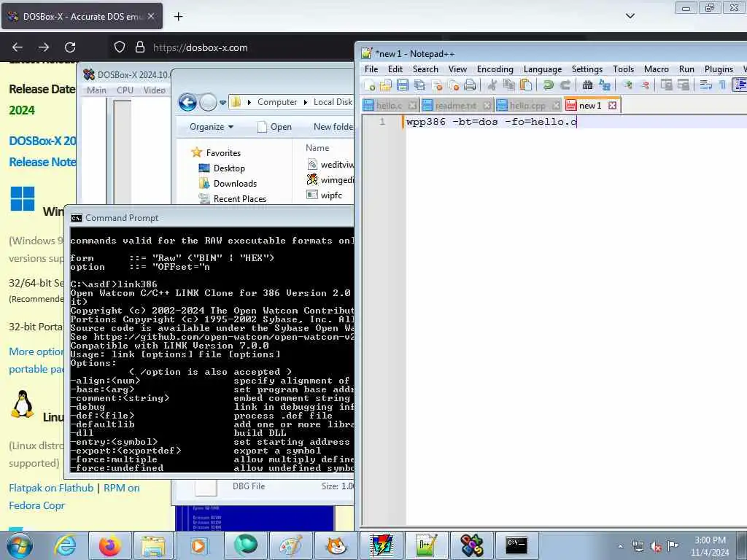Viewport: 747px width, 560px height.
Task: Open the CPU menu in DOSBox-X window
Action: point(125,90)
